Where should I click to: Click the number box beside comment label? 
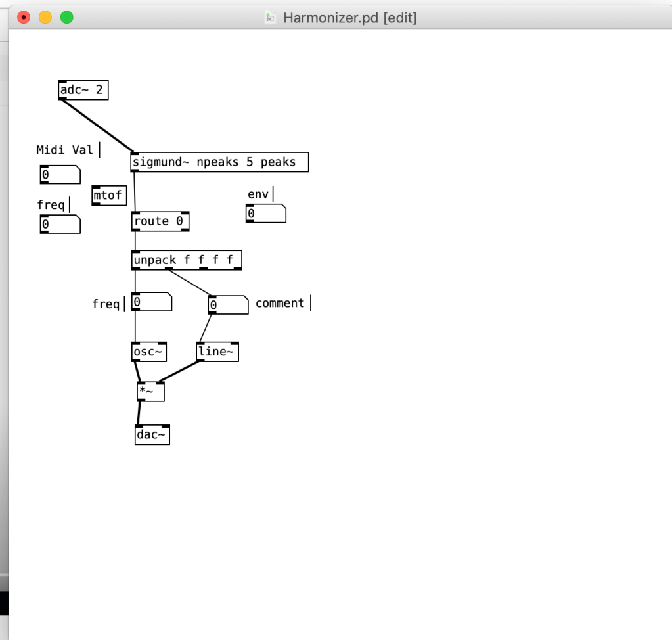click(x=228, y=306)
